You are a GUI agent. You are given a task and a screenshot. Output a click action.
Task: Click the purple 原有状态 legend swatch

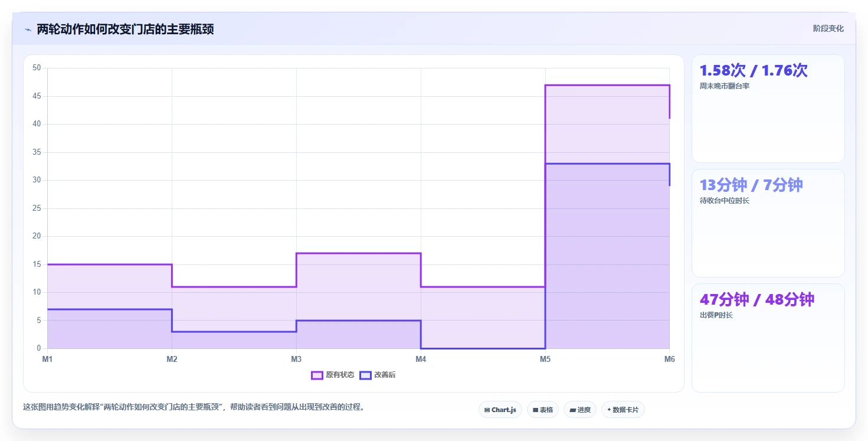tap(317, 375)
